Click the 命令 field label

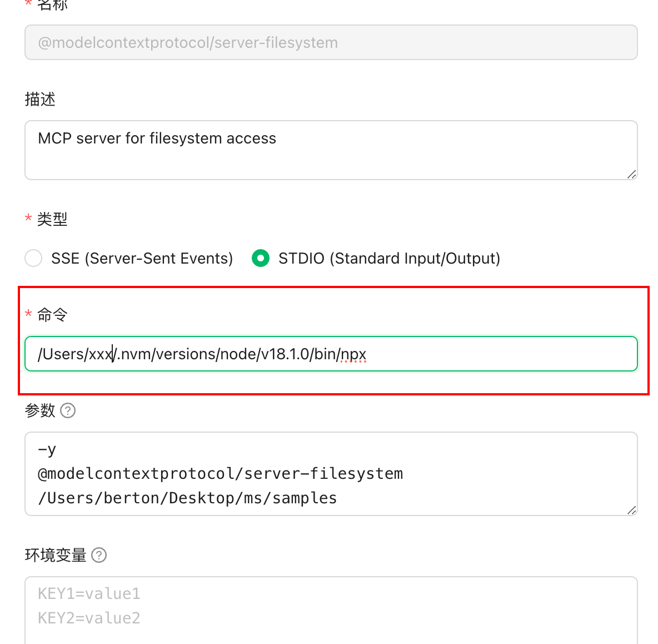point(52,314)
